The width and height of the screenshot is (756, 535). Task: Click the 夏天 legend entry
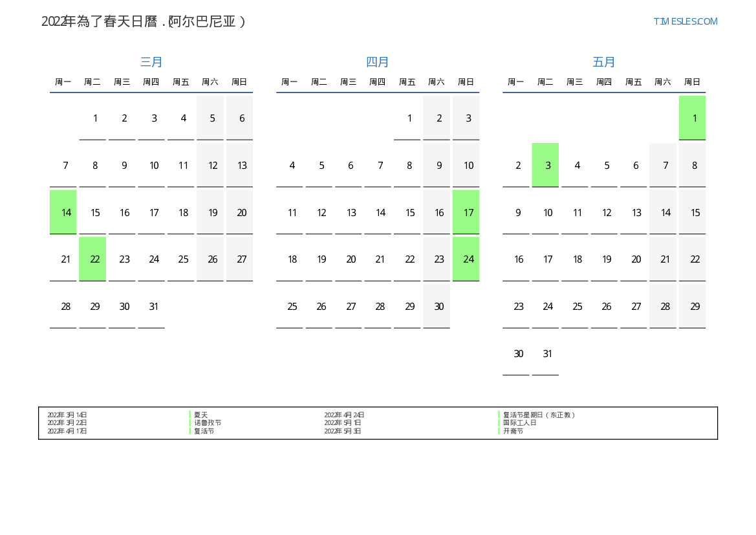click(x=201, y=415)
